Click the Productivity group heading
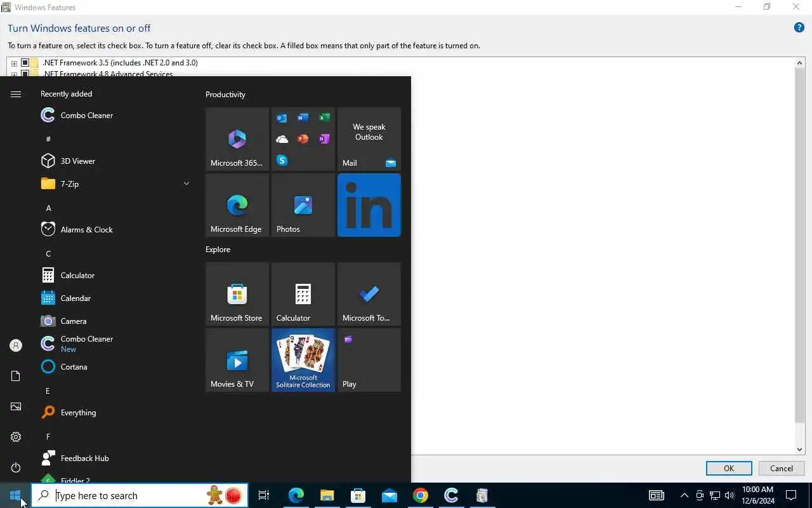This screenshot has width=812, height=508. (x=225, y=94)
